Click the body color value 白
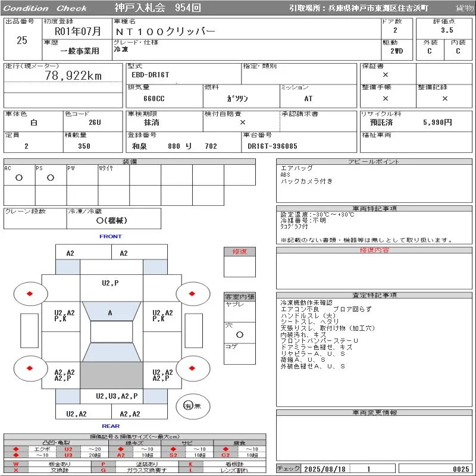 tap(34, 123)
